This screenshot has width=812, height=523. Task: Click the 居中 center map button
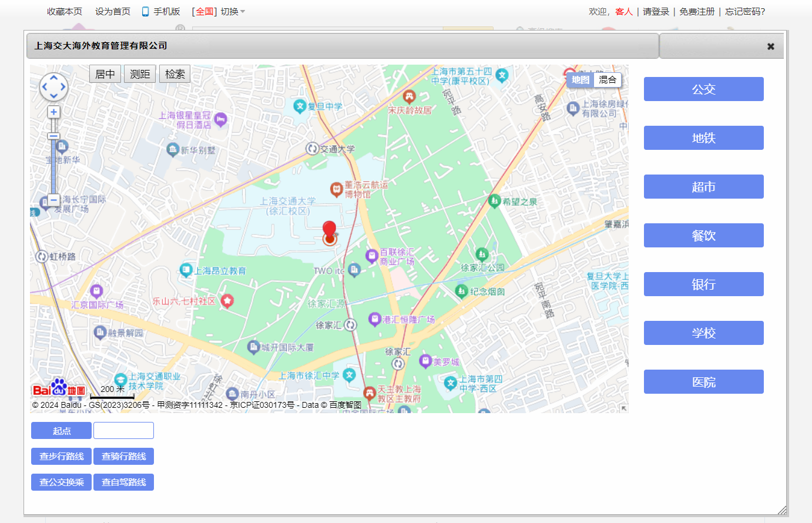click(105, 74)
